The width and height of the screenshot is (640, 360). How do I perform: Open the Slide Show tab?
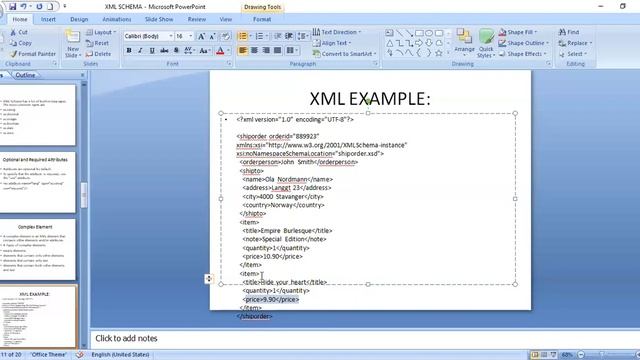pyautogui.click(x=159, y=19)
